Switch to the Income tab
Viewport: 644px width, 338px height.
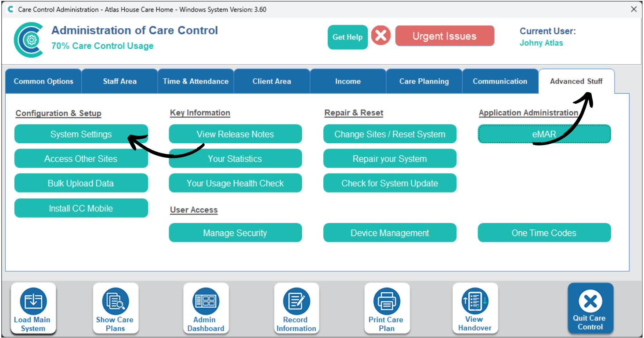347,81
